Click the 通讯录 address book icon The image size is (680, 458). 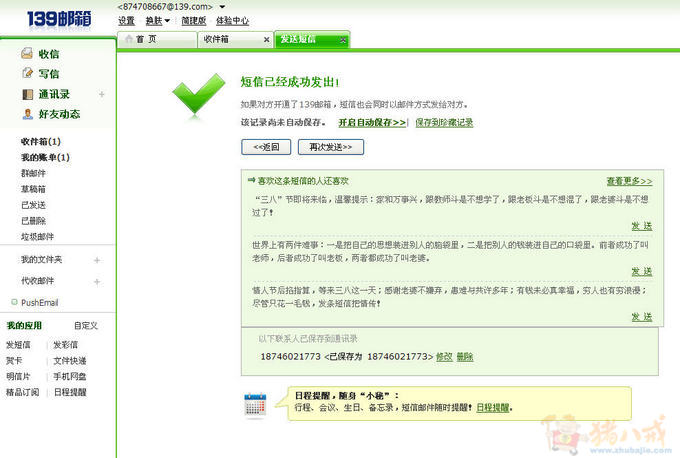click(27, 94)
